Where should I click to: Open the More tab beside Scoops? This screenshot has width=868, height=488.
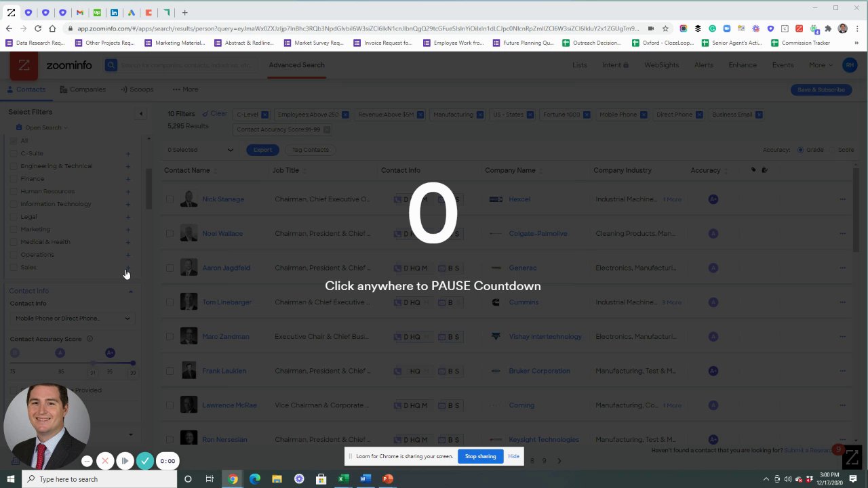(x=185, y=89)
